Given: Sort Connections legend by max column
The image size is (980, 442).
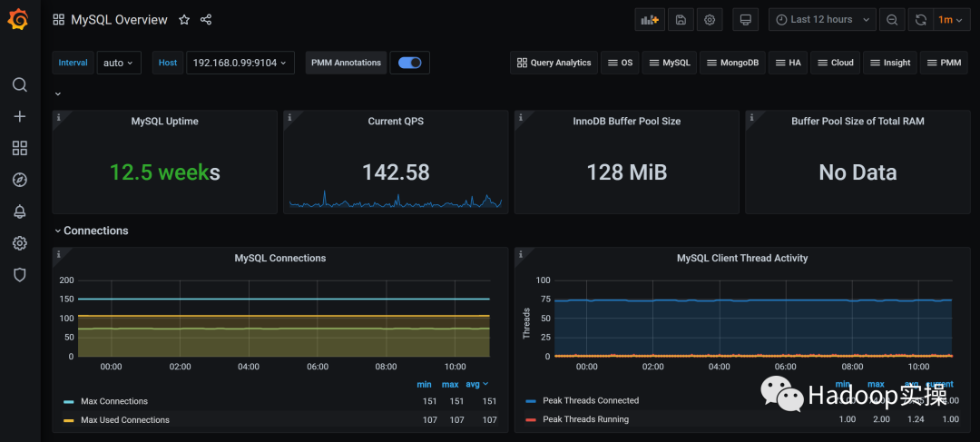Looking at the screenshot, I should point(450,384).
